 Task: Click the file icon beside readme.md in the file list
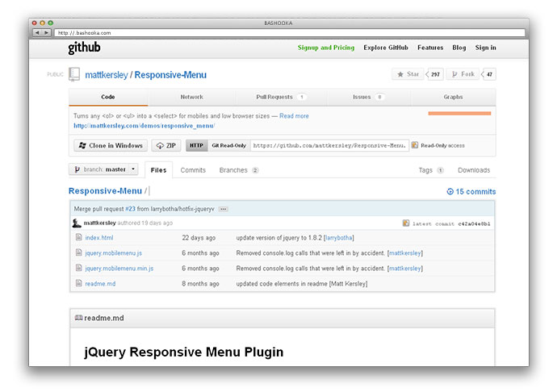coord(79,283)
